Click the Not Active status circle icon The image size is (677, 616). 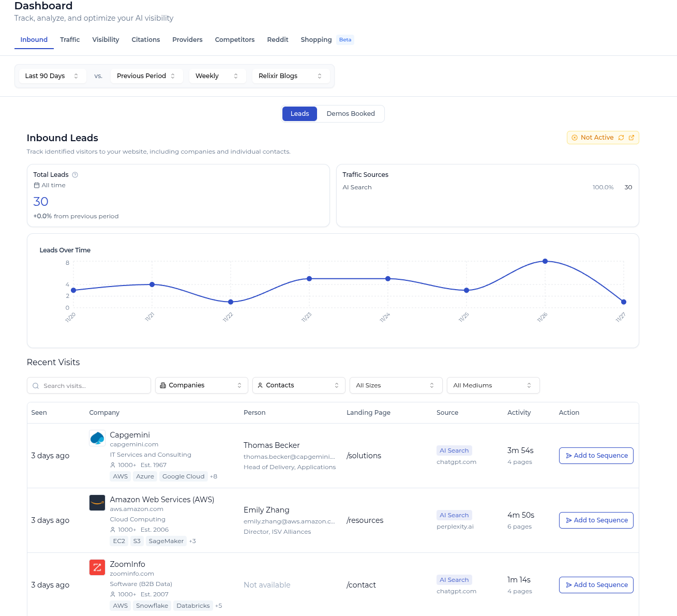click(575, 138)
